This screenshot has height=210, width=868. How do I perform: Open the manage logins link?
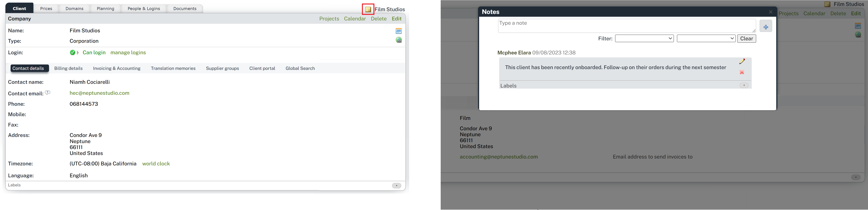pyautogui.click(x=128, y=53)
